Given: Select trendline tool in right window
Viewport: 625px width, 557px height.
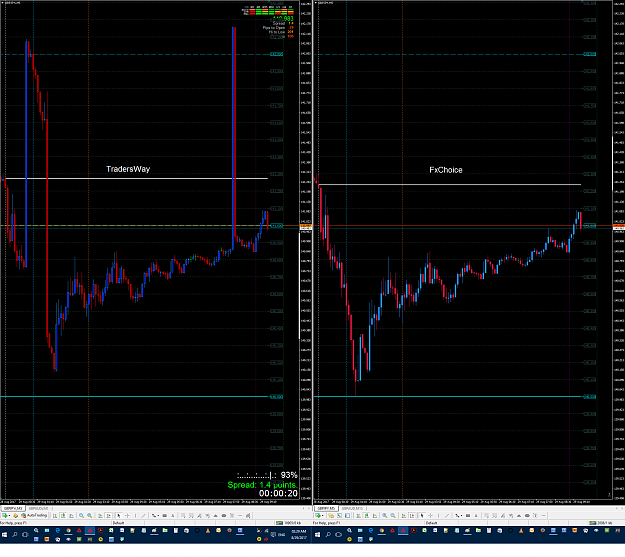Looking at the screenshot, I should pyautogui.click(x=447, y=516).
